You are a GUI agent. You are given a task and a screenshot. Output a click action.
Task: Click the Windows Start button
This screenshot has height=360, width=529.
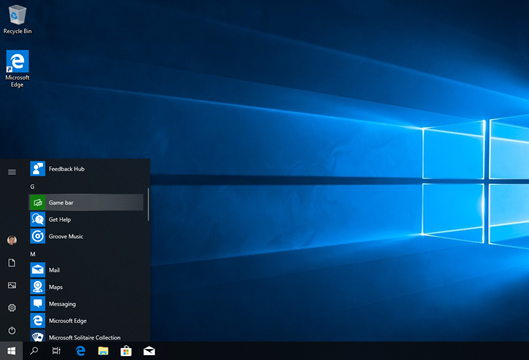click(11, 351)
